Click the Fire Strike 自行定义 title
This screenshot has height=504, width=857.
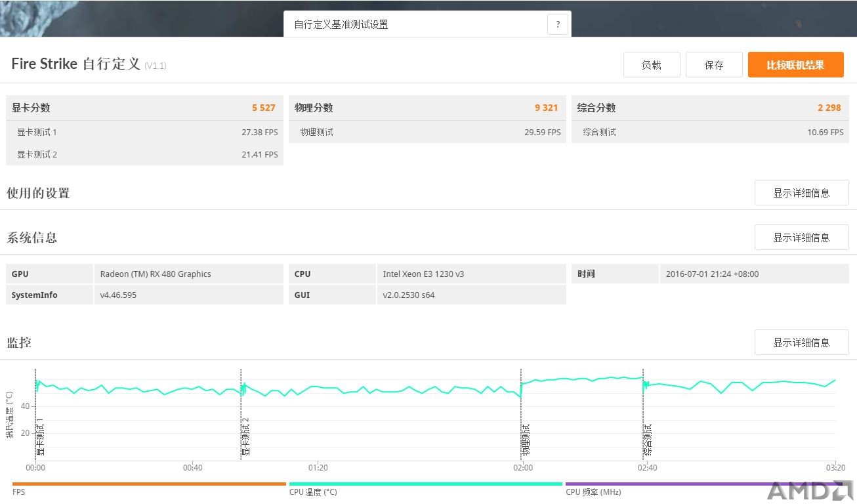76,64
